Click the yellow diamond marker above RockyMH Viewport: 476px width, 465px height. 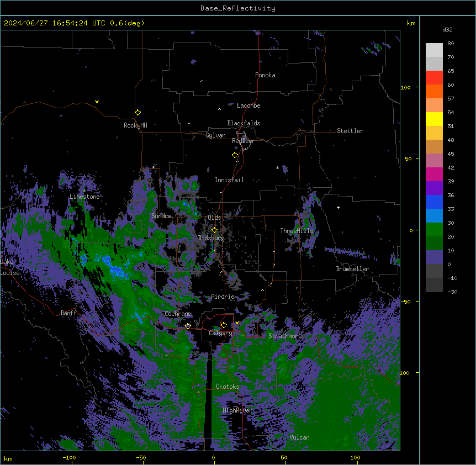[x=138, y=113]
